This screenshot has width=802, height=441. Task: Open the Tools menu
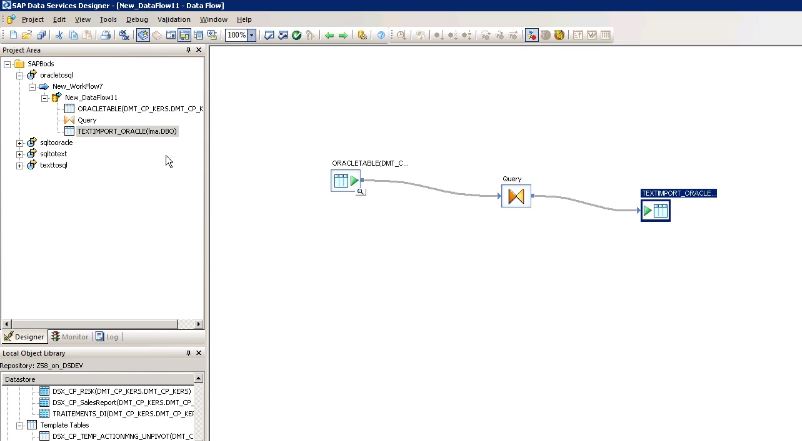click(x=108, y=19)
